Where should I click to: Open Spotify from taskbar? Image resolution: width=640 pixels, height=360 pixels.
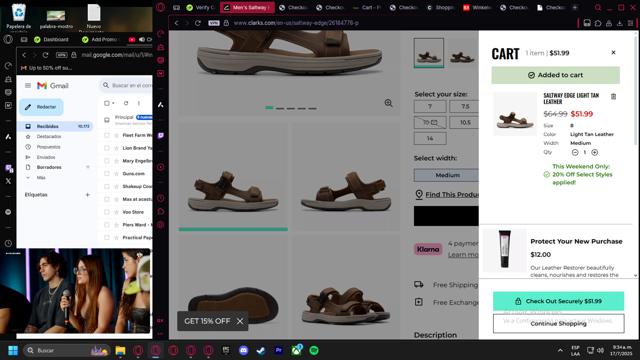click(x=314, y=350)
